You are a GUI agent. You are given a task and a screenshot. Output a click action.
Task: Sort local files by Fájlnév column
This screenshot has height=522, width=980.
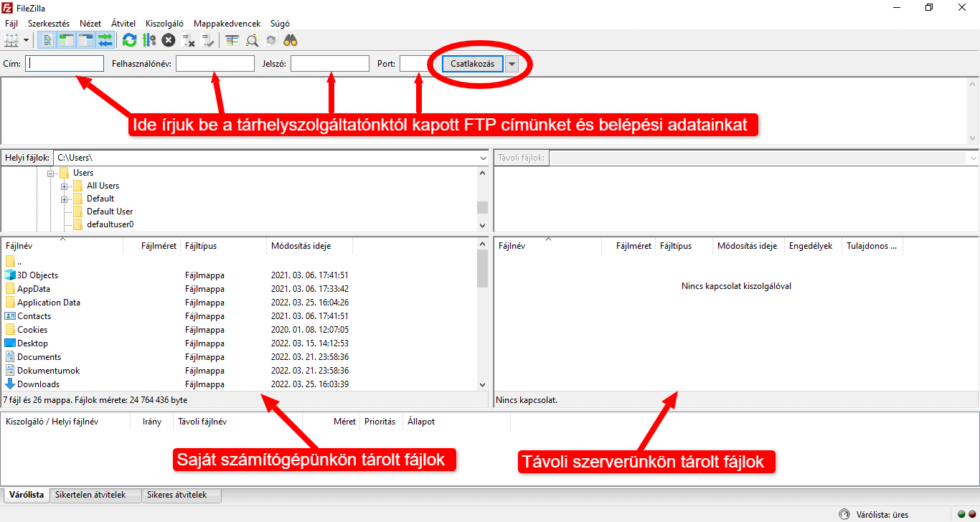62,246
